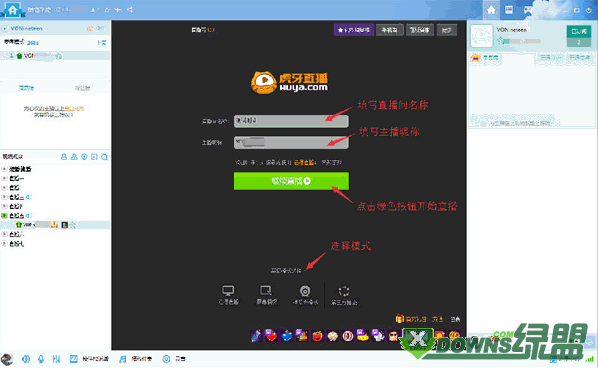This screenshot has width=598, height=368.
Task: Toggle the speaker icon in bottom bar
Action: 26,359
